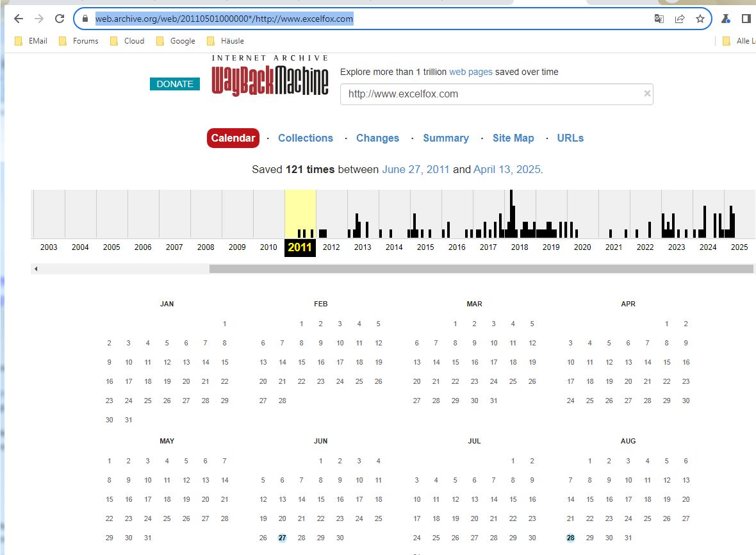Viewport: 756px width, 555px height.
Task: Click 'Saved 121 times' text
Action: [x=293, y=169]
